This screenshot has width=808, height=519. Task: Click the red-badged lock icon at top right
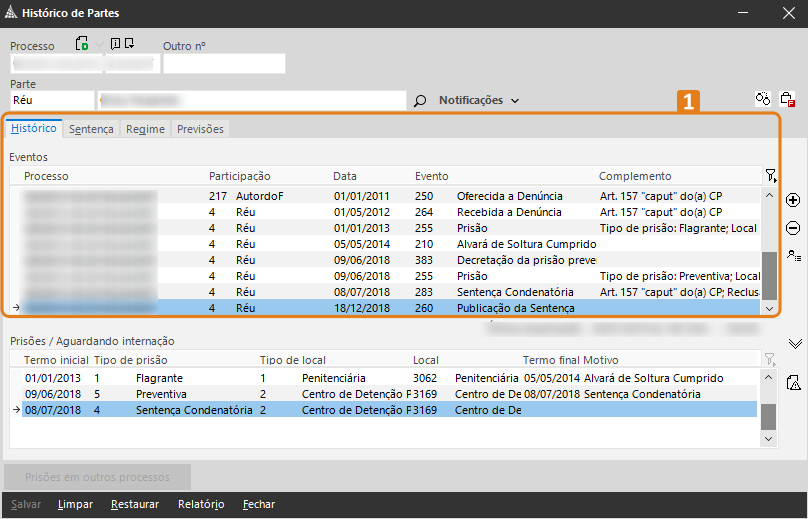788,99
